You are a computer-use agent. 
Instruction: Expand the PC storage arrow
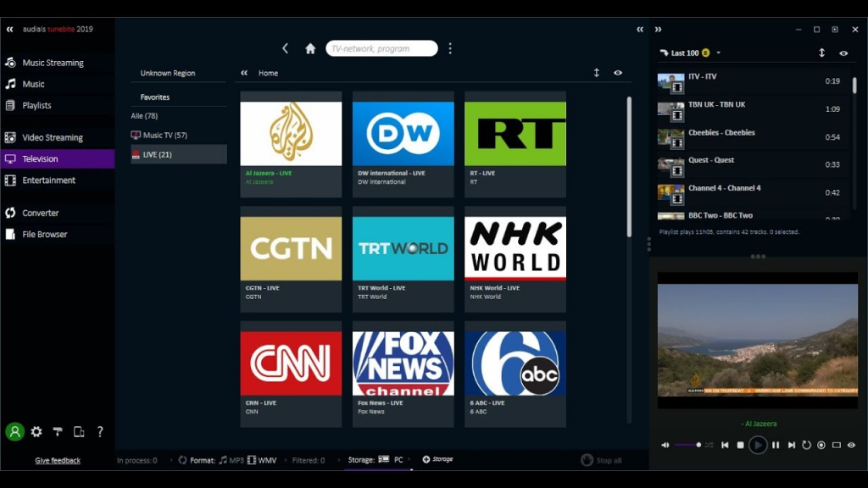(x=409, y=459)
